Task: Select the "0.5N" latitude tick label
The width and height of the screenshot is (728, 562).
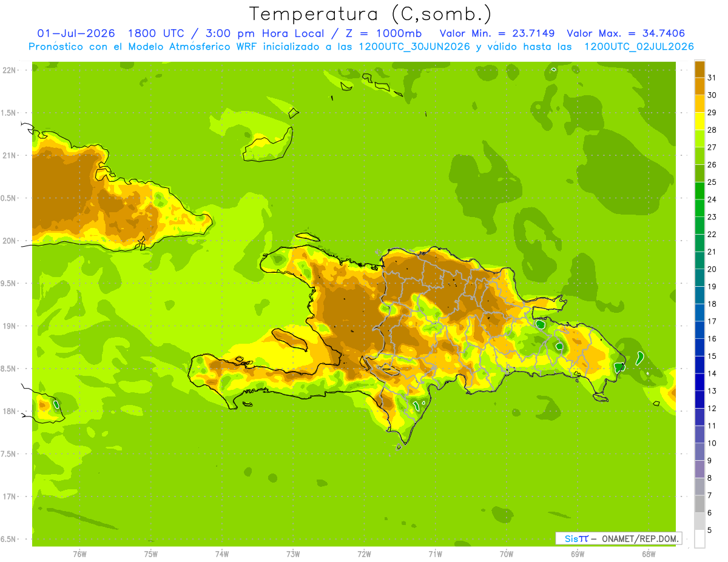Action: click(9, 198)
